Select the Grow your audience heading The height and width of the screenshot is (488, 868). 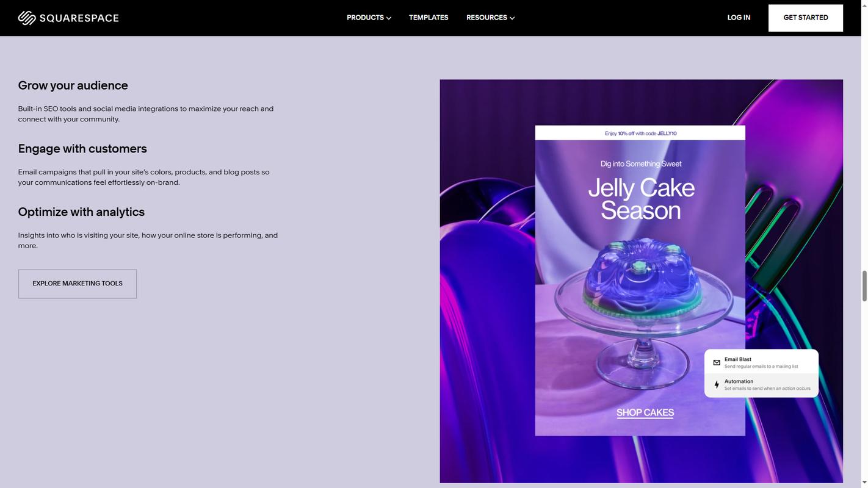click(73, 85)
